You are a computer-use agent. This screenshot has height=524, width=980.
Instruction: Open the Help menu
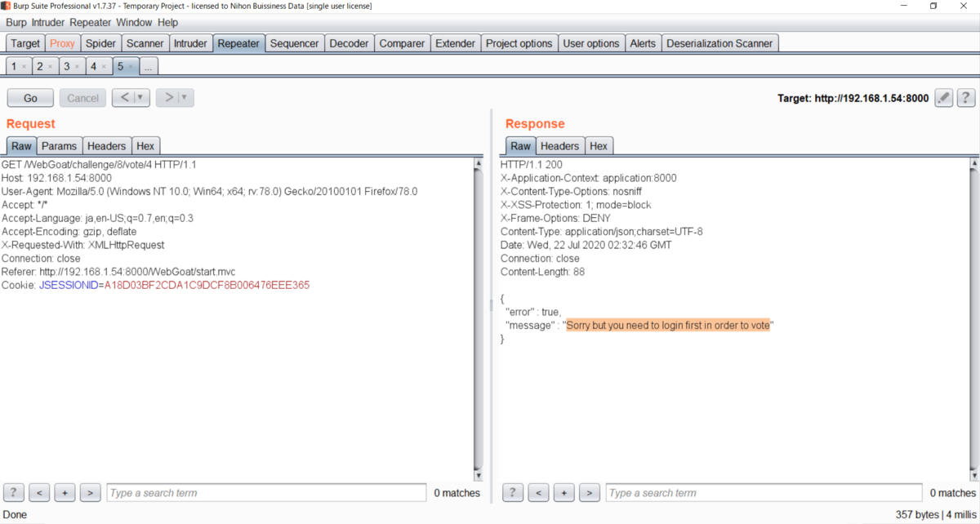click(x=167, y=23)
